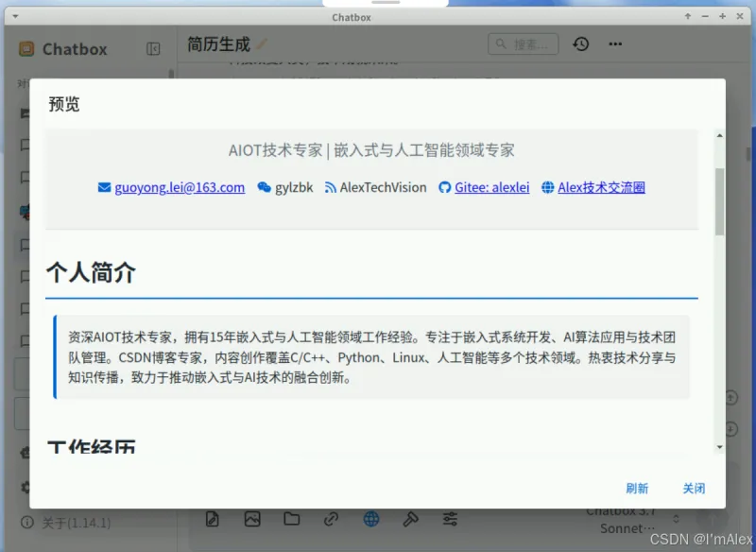The image size is (756, 552).
Task: Click the attach image icon in input toolbar
Action: [252, 519]
